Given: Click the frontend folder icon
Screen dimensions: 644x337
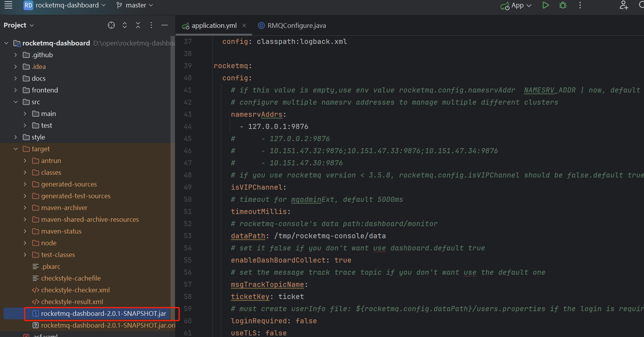Looking at the screenshot, I should (x=26, y=90).
